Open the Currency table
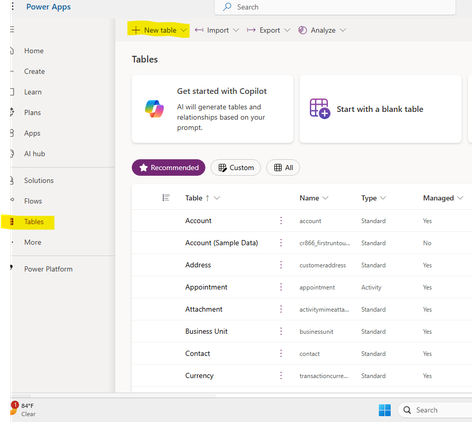The height and width of the screenshot is (422, 472). point(199,376)
